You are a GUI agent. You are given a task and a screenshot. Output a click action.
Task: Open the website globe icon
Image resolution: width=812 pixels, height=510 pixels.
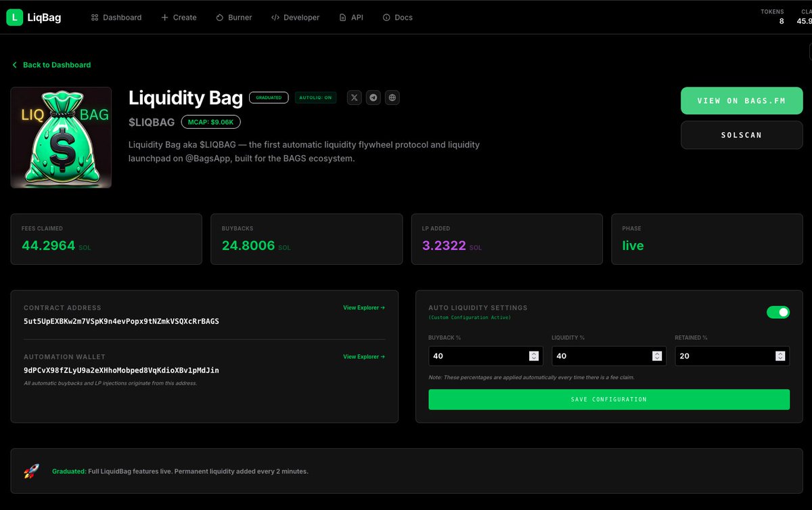(392, 98)
